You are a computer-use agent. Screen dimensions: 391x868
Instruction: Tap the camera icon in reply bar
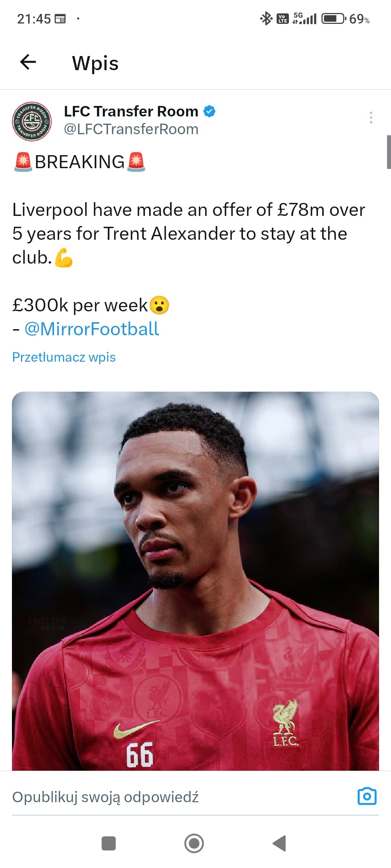367,796
